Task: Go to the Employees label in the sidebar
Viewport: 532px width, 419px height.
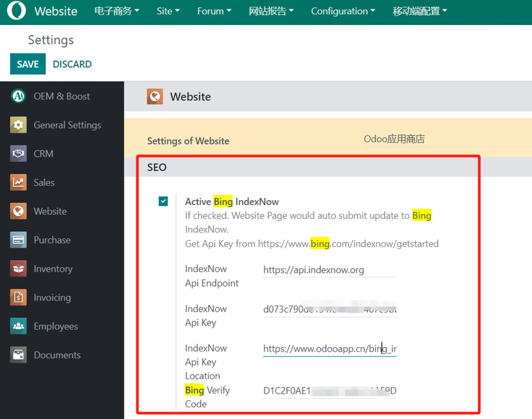Action: tap(56, 326)
